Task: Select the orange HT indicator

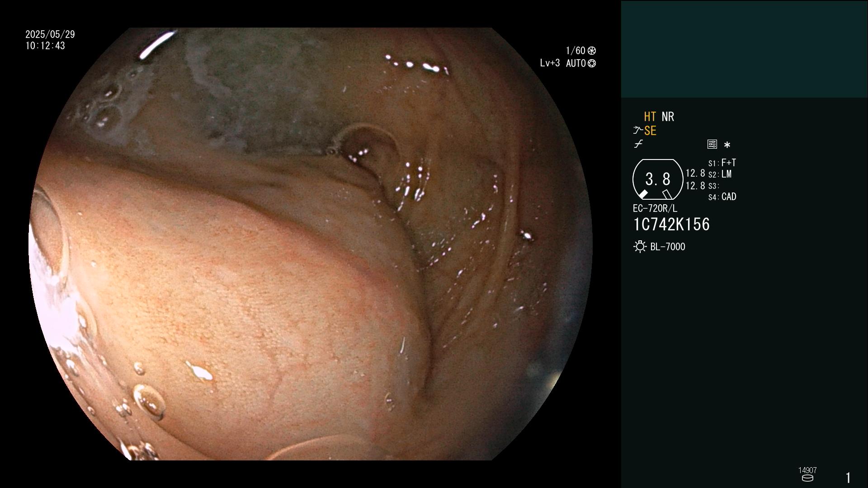Action: 650,117
